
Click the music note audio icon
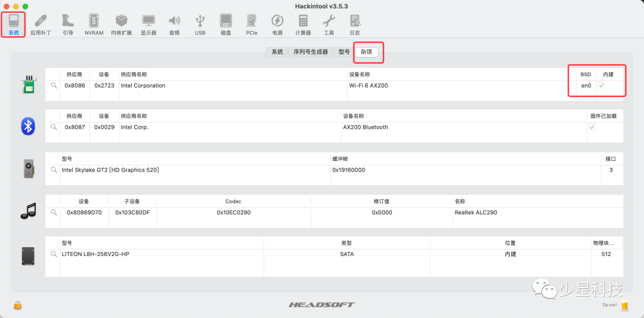click(x=29, y=211)
